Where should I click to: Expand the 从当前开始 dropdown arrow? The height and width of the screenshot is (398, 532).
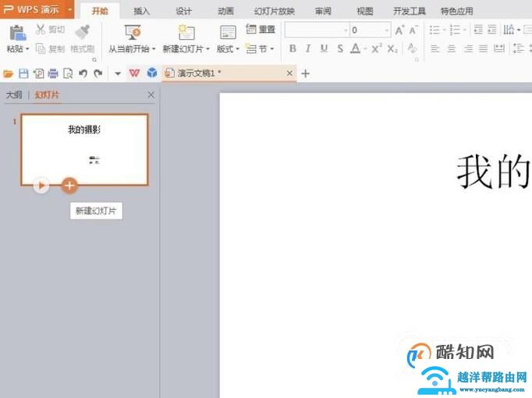(x=154, y=49)
